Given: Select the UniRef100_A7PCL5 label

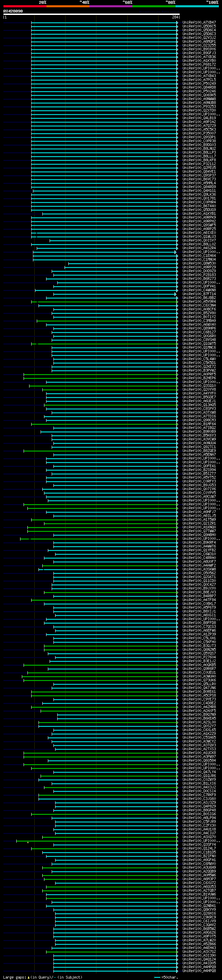Looking at the screenshot, I should pos(199,80).
